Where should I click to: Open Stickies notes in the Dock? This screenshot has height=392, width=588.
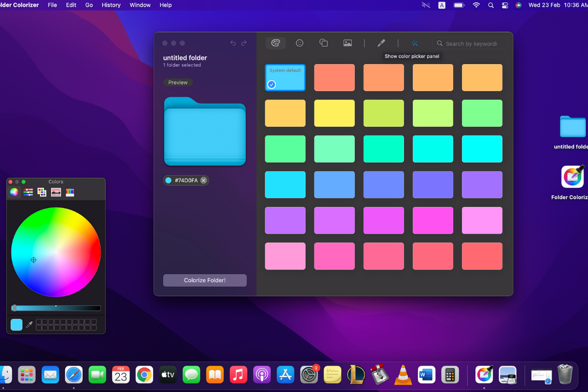(333, 375)
